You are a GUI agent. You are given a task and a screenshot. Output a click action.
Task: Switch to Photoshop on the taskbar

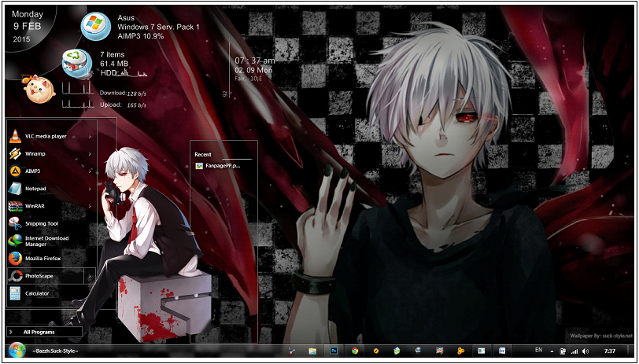pos(334,351)
